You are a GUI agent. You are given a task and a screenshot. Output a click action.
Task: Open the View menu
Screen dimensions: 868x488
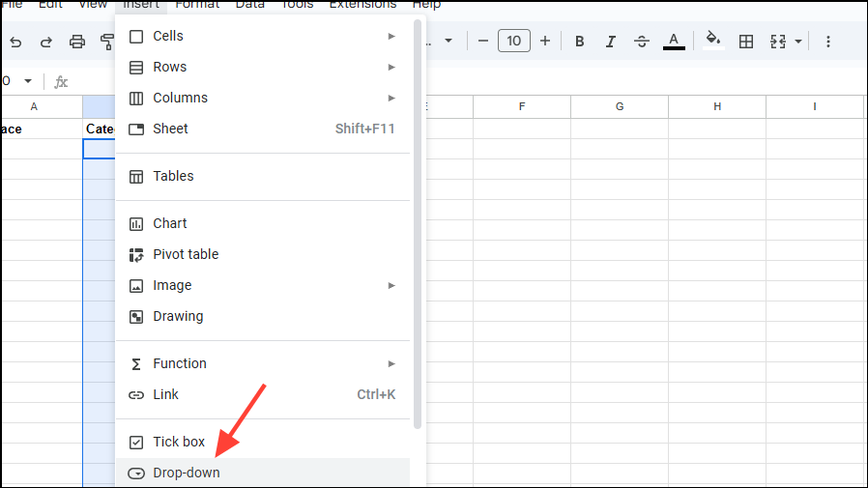click(93, 4)
